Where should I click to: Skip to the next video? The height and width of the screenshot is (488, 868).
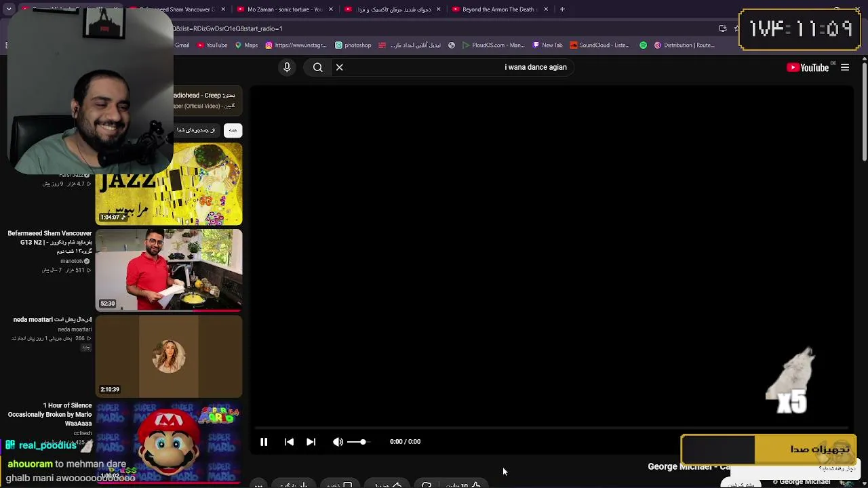coord(311,442)
